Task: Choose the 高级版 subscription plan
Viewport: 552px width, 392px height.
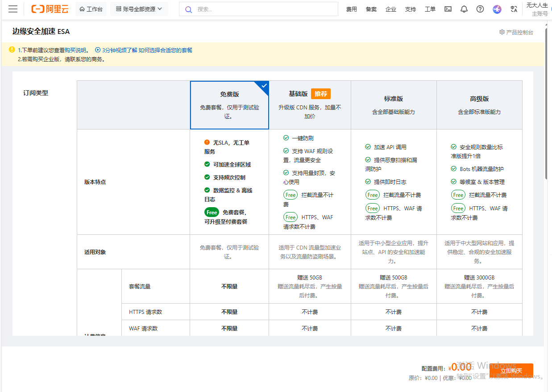Action: [x=479, y=105]
